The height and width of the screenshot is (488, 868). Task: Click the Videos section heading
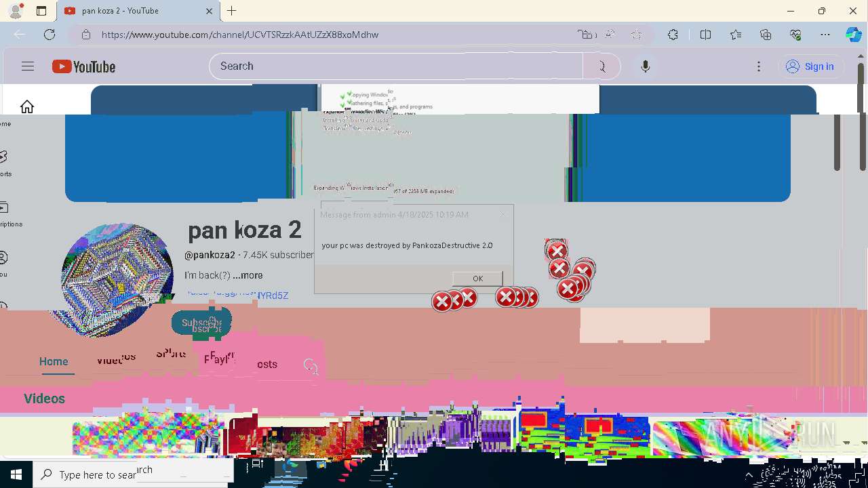45,399
